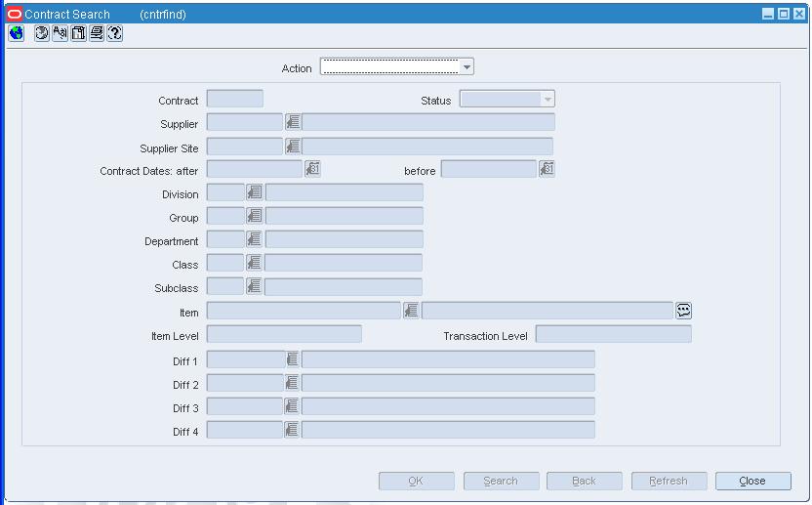
Task: Maximize the Contract Search window
Action: click(x=784, y=14)
